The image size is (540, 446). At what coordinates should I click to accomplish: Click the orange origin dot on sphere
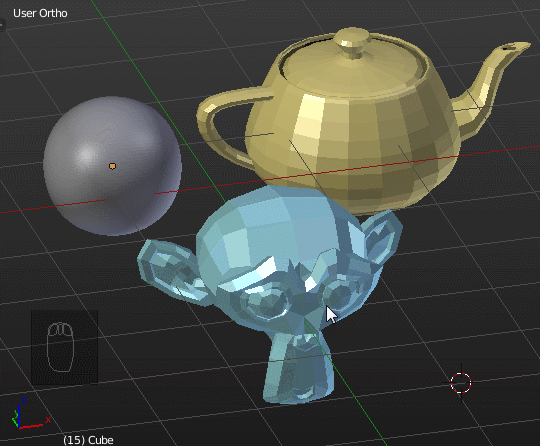tap(112, 166)
